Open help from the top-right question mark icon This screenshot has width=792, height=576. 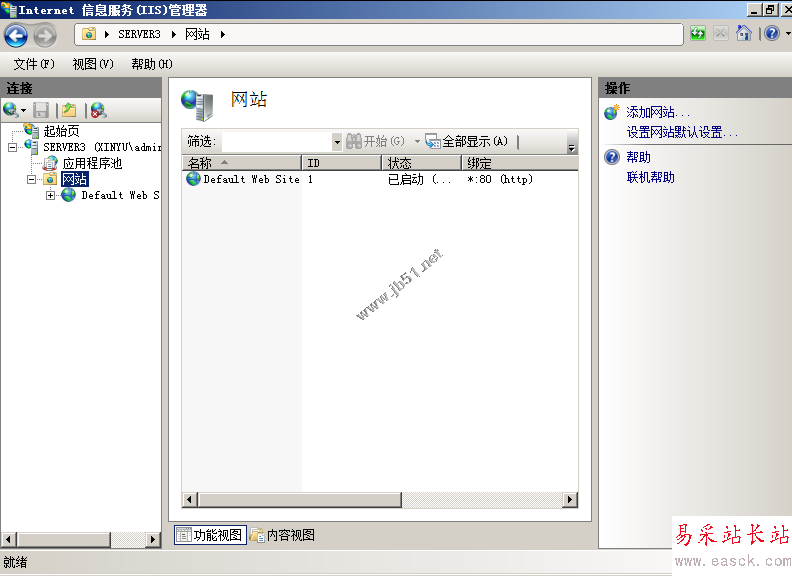point(772,34)
